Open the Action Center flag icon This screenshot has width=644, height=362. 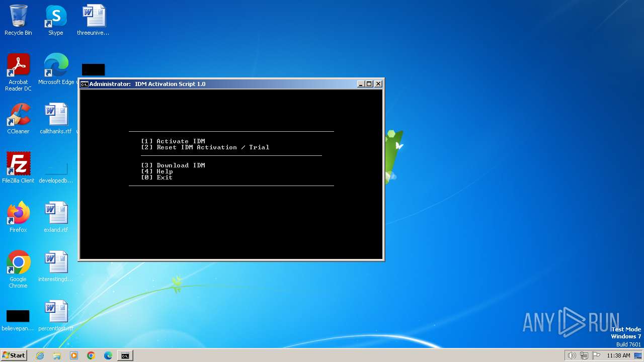(597, 355)
